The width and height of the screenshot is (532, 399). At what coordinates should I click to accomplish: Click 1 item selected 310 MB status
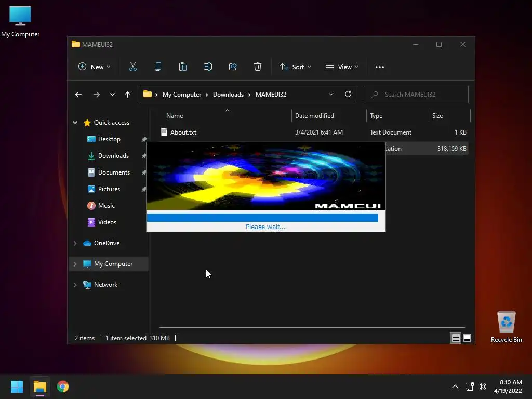137,338
